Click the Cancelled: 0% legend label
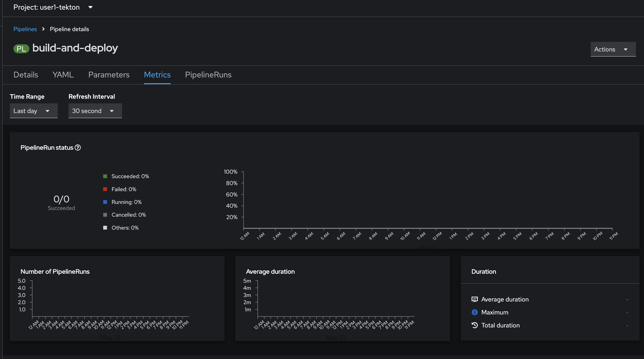This screenshot has width=644, height=359. click(129, 215)
